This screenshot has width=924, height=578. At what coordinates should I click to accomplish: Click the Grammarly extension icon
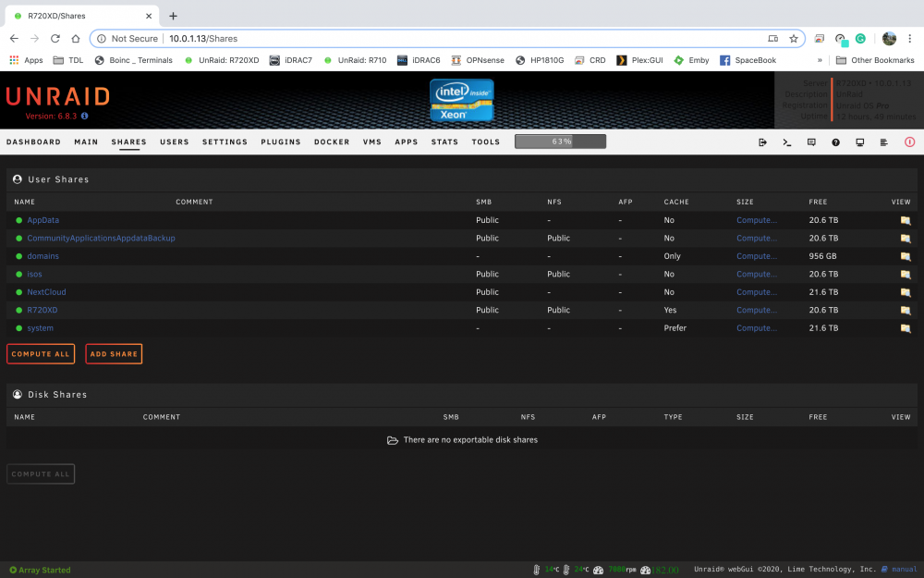(860, 38)
